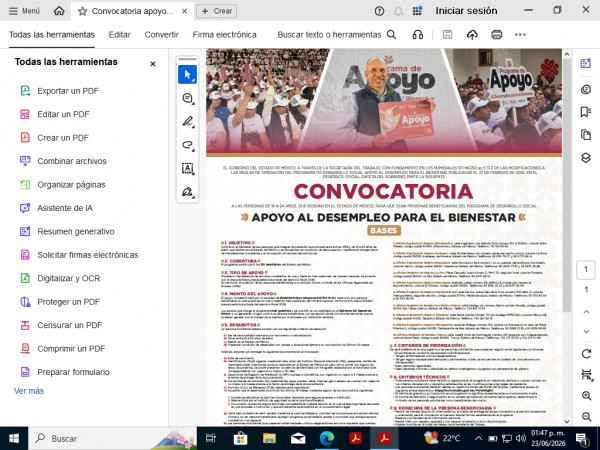The height and width of the screenshot is (450, 600).
Task: Click the Ver más link
Action: point(29,391)
